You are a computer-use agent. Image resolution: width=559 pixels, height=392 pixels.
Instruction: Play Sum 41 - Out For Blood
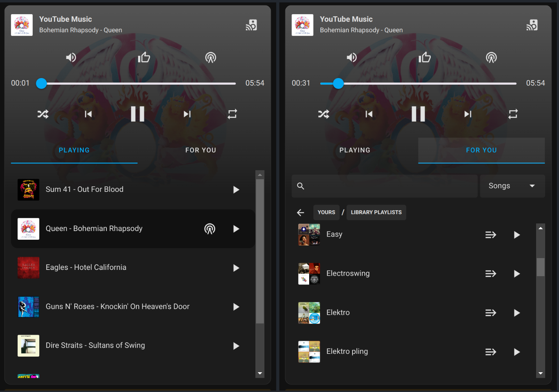(236, 190)
